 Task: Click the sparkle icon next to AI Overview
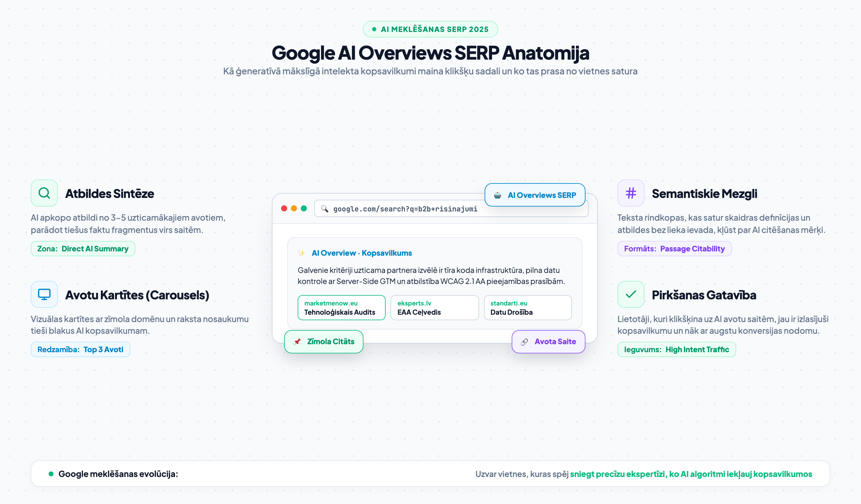[x=301, y=253]
